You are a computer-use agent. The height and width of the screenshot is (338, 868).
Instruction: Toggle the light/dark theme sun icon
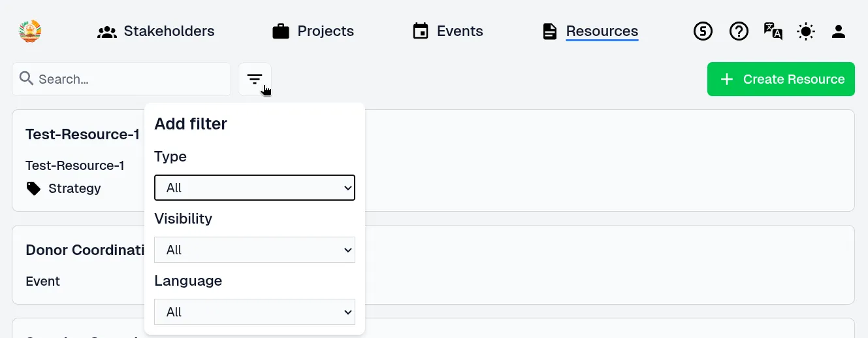[806, 31]
